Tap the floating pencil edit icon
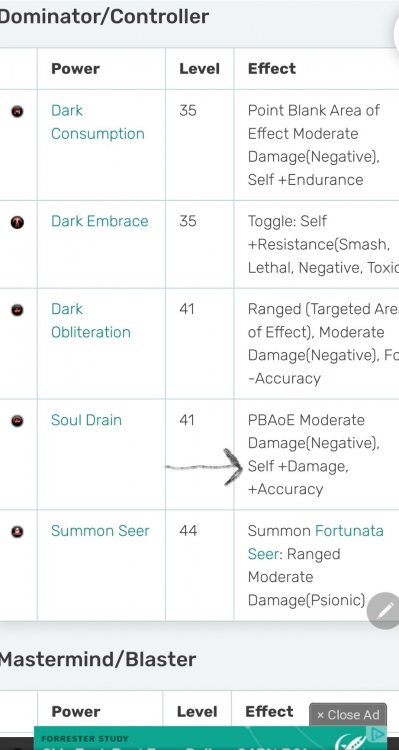Image resolution: width=399 pixels, height=750 pixels. [384, 611]
